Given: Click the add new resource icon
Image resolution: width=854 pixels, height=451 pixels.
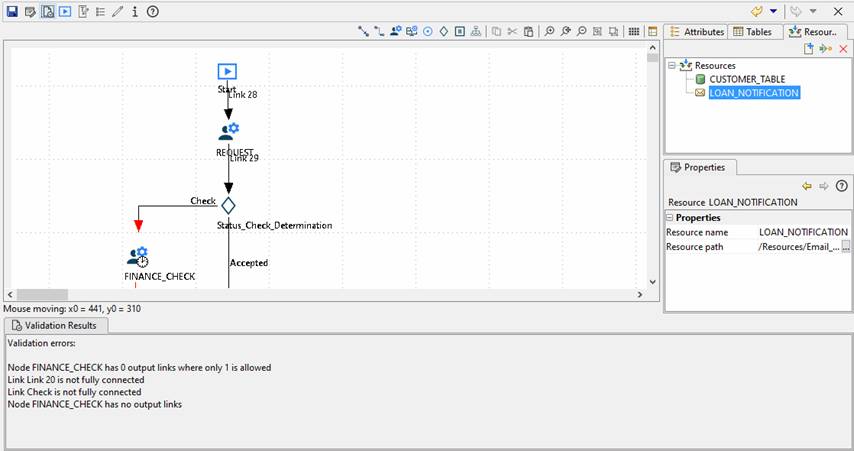Looking at the screenshot, I should 809,48.
